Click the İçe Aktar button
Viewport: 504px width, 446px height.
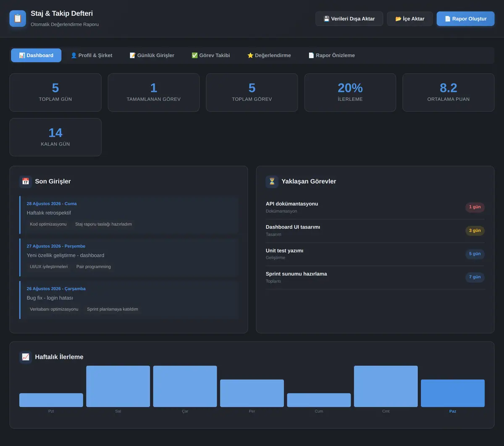pos(410,19)
